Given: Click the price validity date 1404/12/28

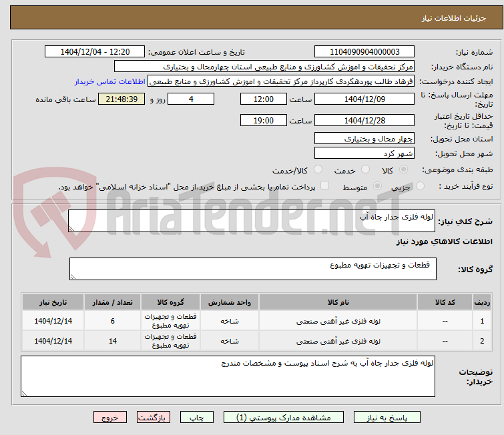Looking at the screenshot, I should pyautogui.click(x=364, y=120).
